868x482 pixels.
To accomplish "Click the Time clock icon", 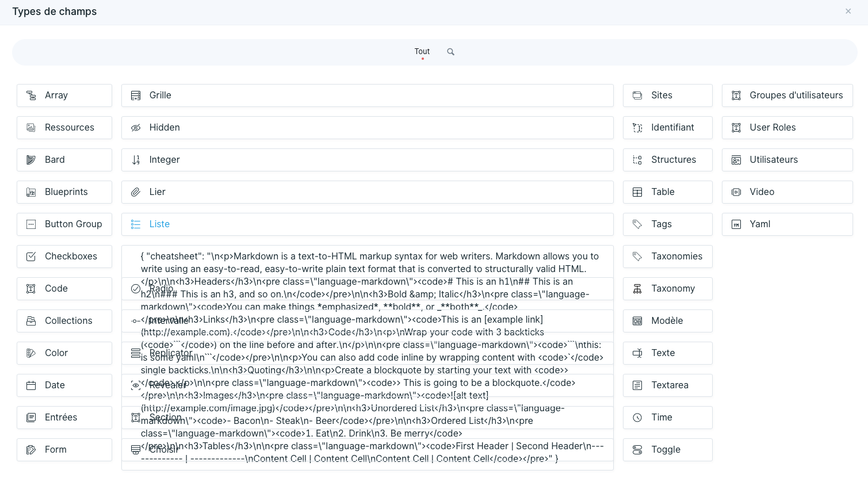I will point(637,418).
